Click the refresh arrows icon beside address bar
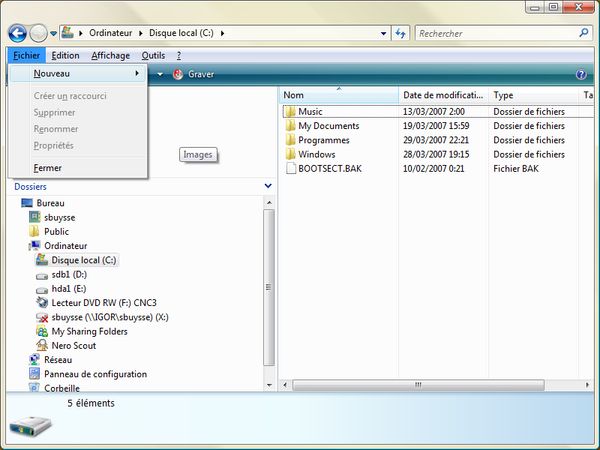This screenshot has height=450, width=600. pos(400,34)
